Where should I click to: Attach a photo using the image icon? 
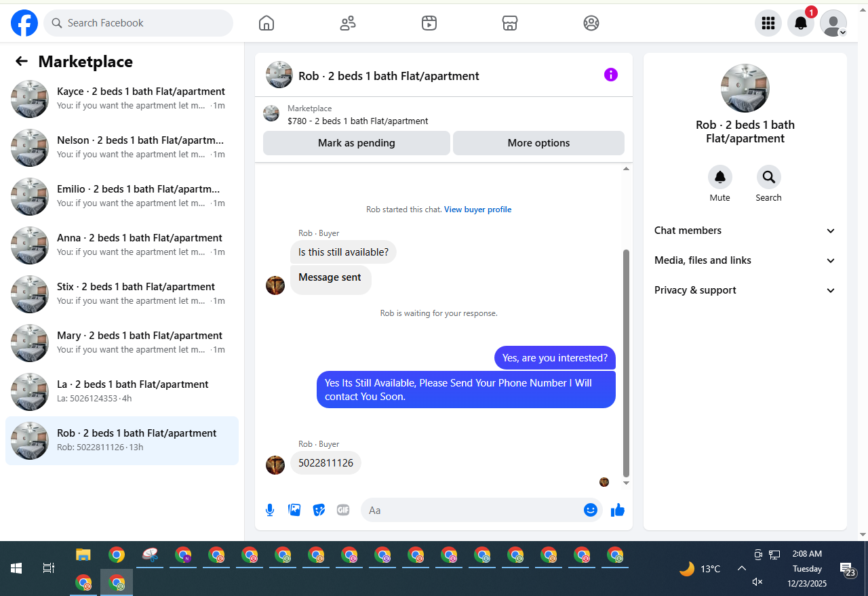tap(294, 510)
